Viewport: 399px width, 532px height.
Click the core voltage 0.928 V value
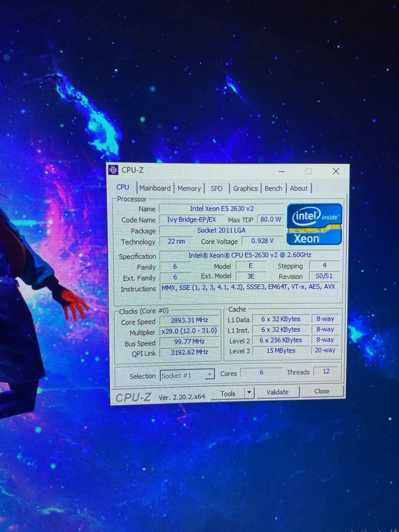tap(262, 241)
